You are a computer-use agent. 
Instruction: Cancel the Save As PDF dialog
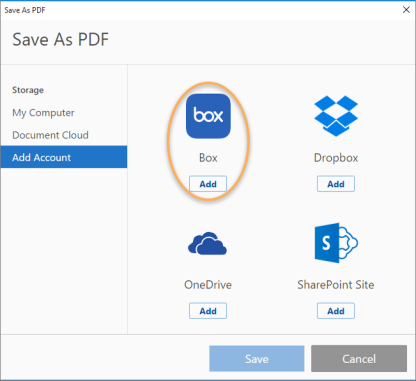359,359
